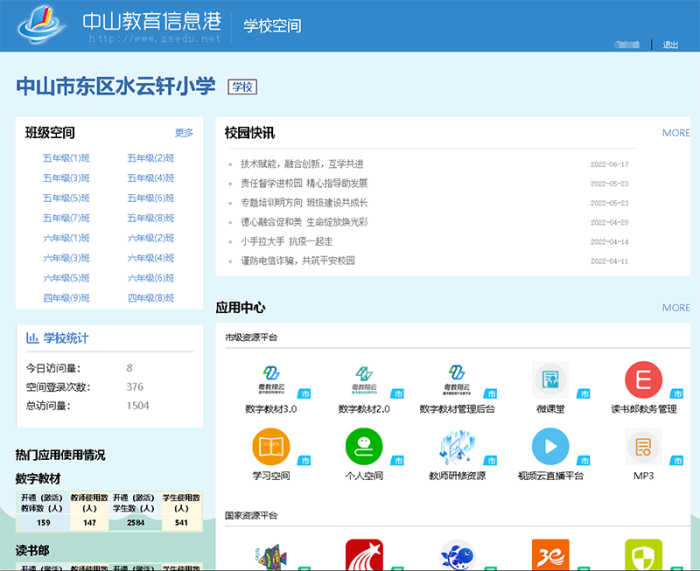This screenshot has width=700, height=571.
Task: Open the 数字教材3.0 app icon
Action: coord(271,381)
